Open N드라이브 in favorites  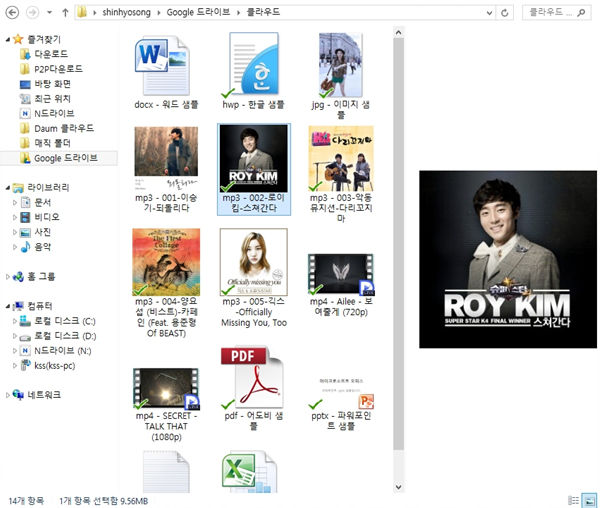click(x=54, y=114)
